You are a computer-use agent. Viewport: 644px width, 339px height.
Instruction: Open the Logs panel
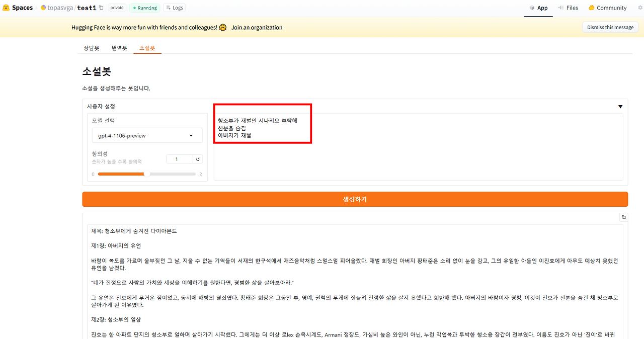pos(174,8)
